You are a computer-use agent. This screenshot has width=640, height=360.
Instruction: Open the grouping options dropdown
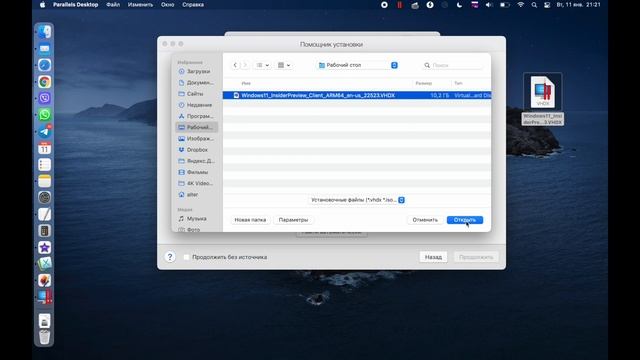pos(284,65)
